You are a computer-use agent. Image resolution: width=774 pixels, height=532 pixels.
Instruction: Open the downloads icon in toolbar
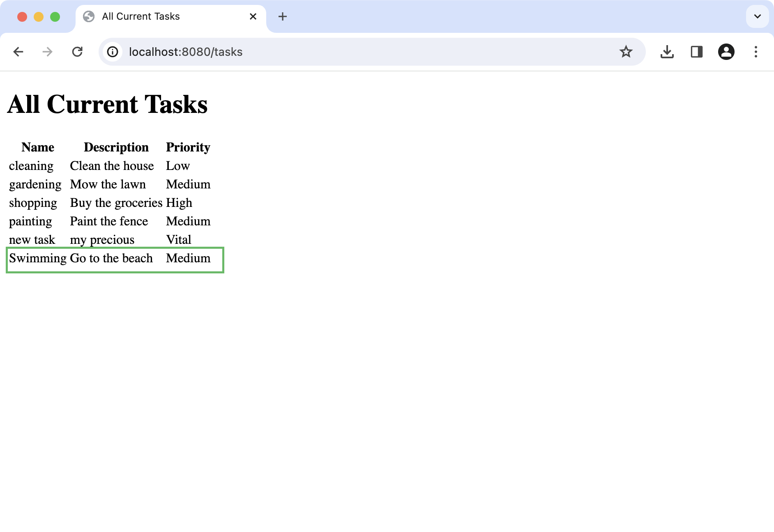click(667, 52)
